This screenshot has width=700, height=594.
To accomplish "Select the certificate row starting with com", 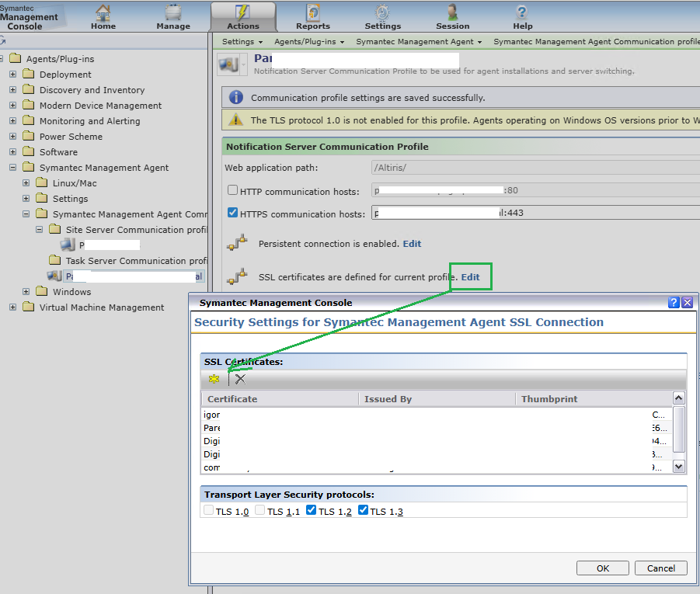I will (437, 467).
